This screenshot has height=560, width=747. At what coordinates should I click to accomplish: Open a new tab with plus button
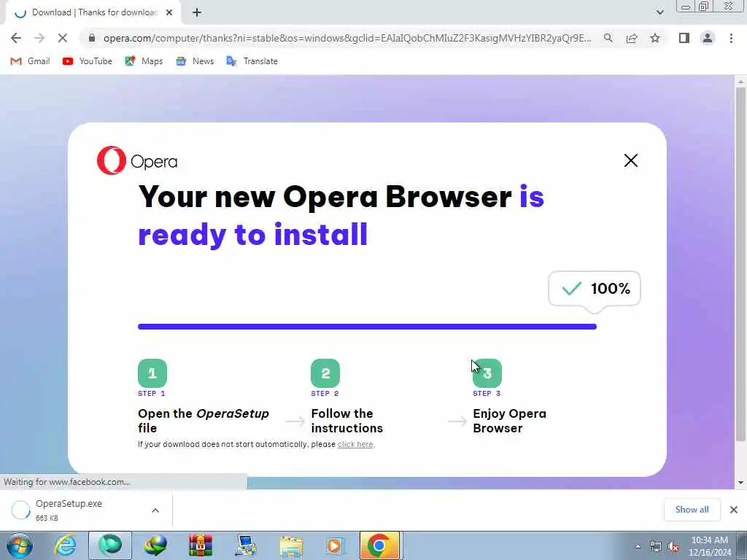(197, 13)
